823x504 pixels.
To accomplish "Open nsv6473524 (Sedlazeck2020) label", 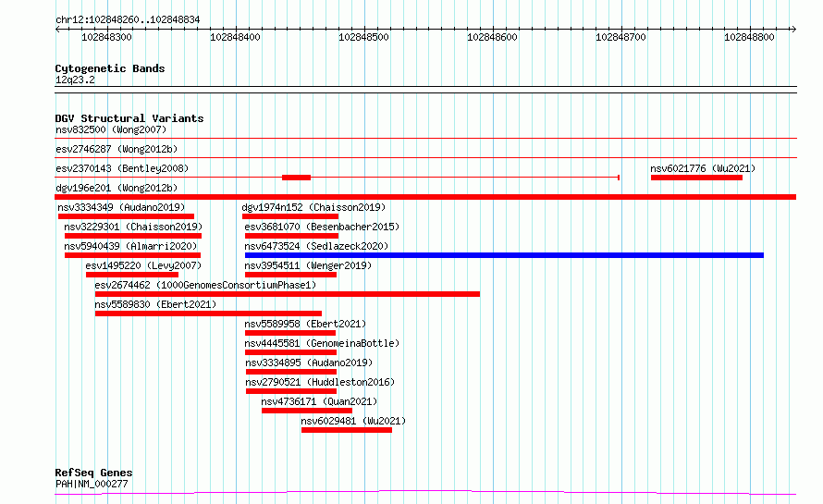I will click(316, 246).
